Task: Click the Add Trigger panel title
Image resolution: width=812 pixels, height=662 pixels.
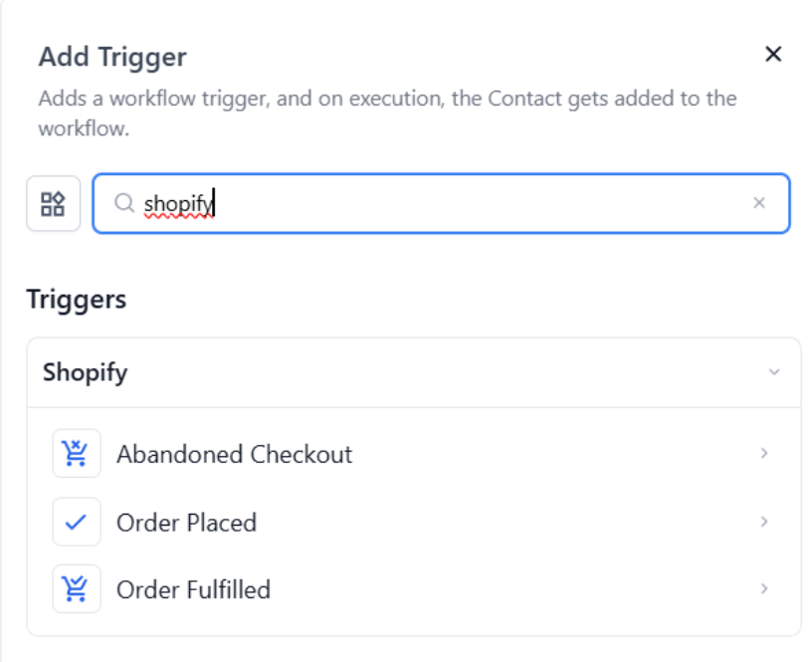Action: tap(112, 57)
